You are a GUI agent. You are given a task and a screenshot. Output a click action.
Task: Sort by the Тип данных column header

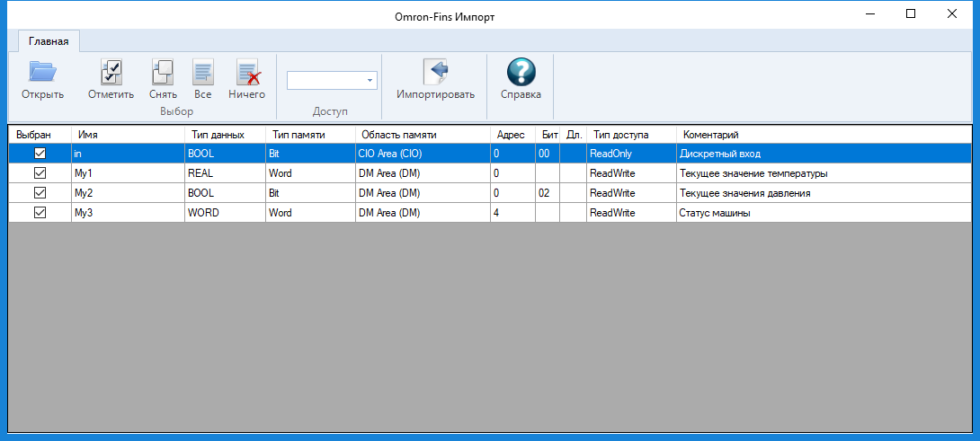pos(225,135)
